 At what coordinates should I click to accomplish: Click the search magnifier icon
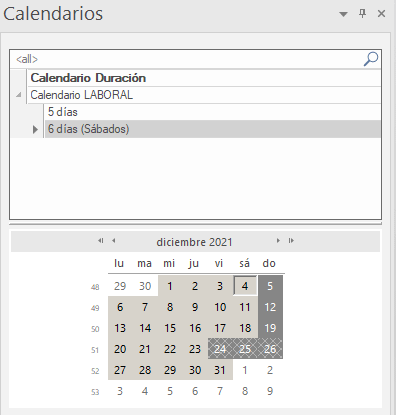pos(371,59)
